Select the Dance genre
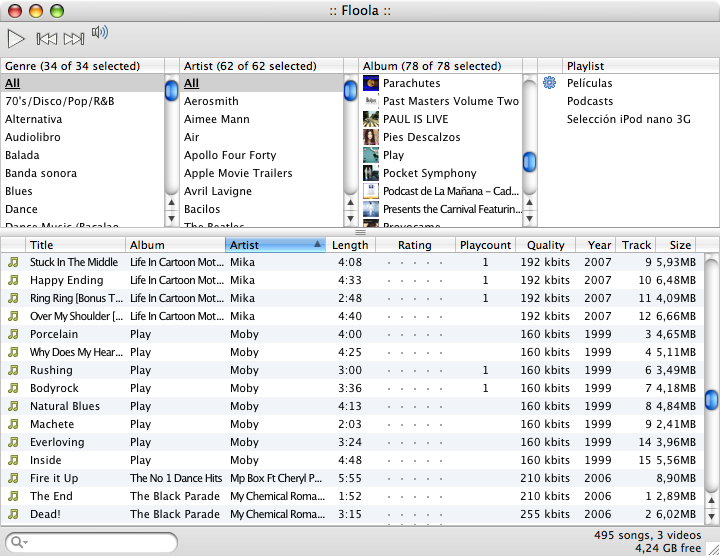The width and height of the screenshot is (720, 556). tap(83, 209)
